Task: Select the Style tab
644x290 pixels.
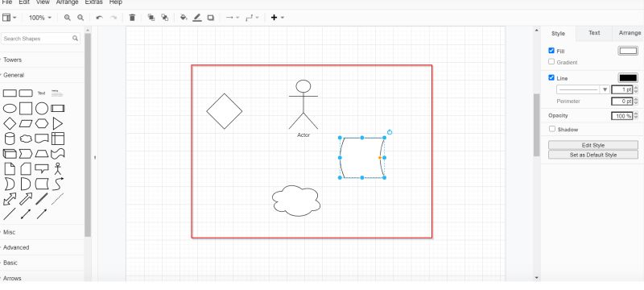Action: (558, 34)
